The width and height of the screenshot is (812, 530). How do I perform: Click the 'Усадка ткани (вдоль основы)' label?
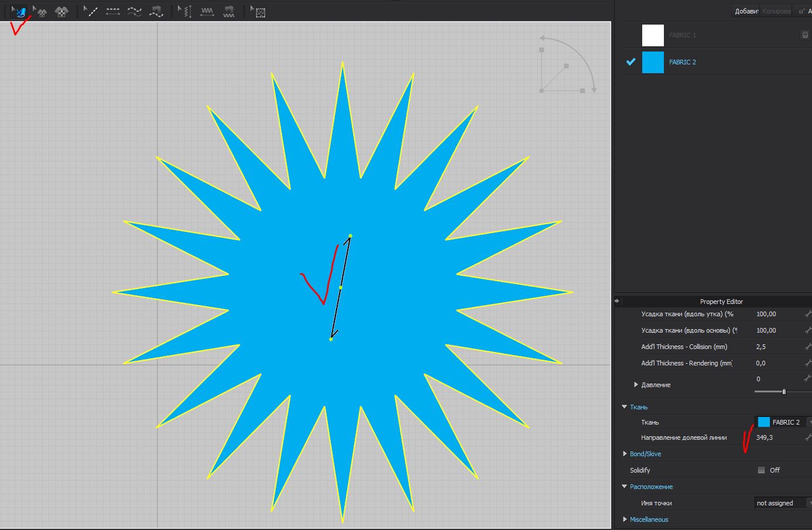(689, 330)
